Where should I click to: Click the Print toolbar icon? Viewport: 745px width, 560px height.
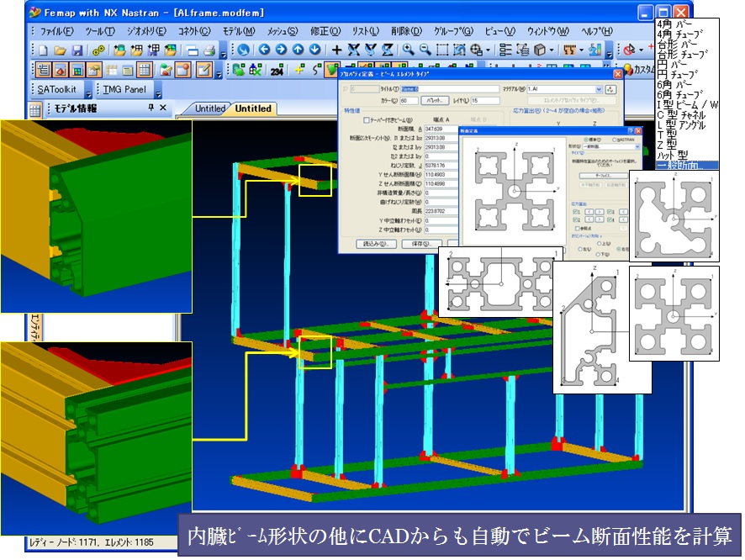(209, 50)
